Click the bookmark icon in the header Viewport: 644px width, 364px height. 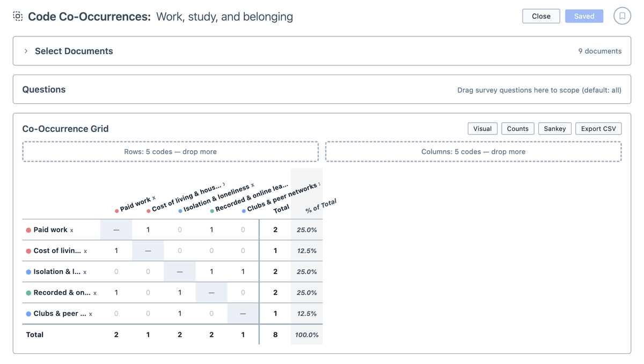pos(622,16)
